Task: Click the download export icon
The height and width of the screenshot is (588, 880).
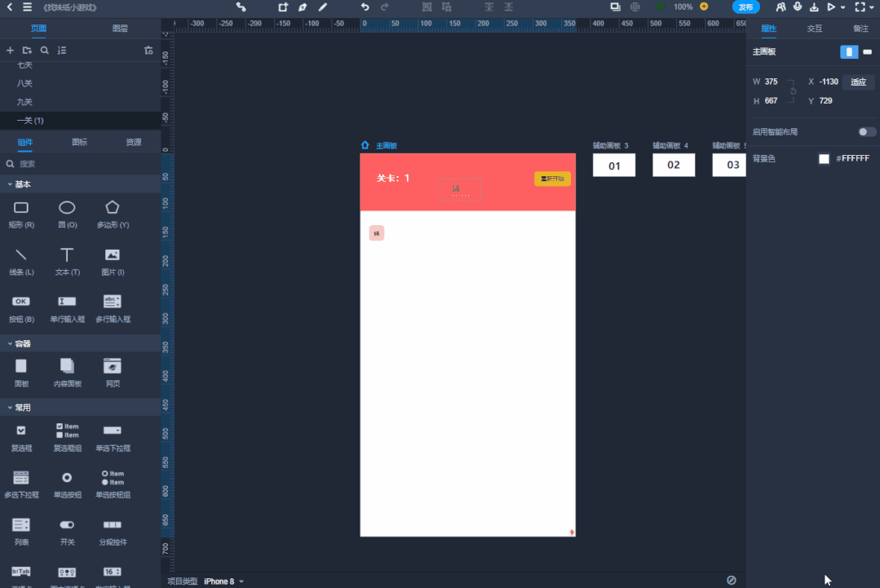Action: 814,7
